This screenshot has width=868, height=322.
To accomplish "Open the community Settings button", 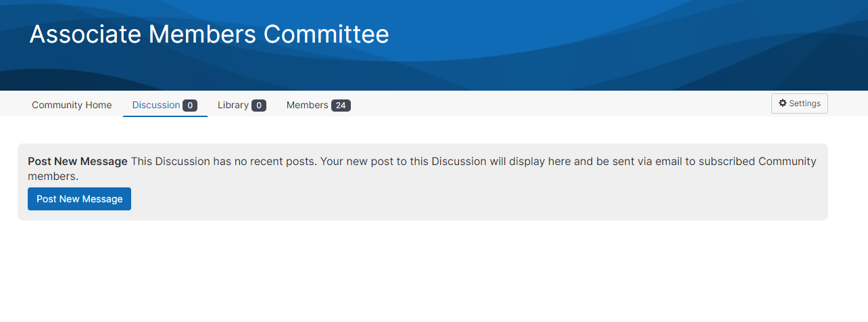I will point(799,103).
